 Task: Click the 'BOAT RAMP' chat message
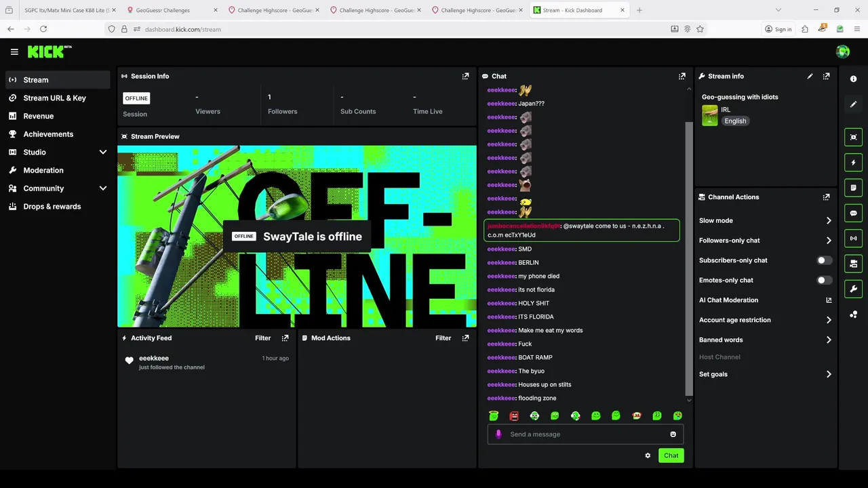[x=535, y=357]
